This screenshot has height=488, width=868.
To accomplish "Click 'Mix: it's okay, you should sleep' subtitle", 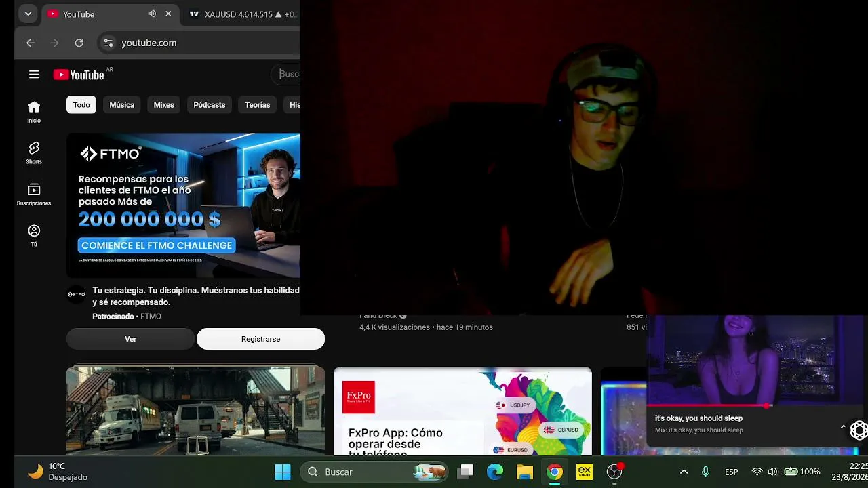I will tap(699, 430).
